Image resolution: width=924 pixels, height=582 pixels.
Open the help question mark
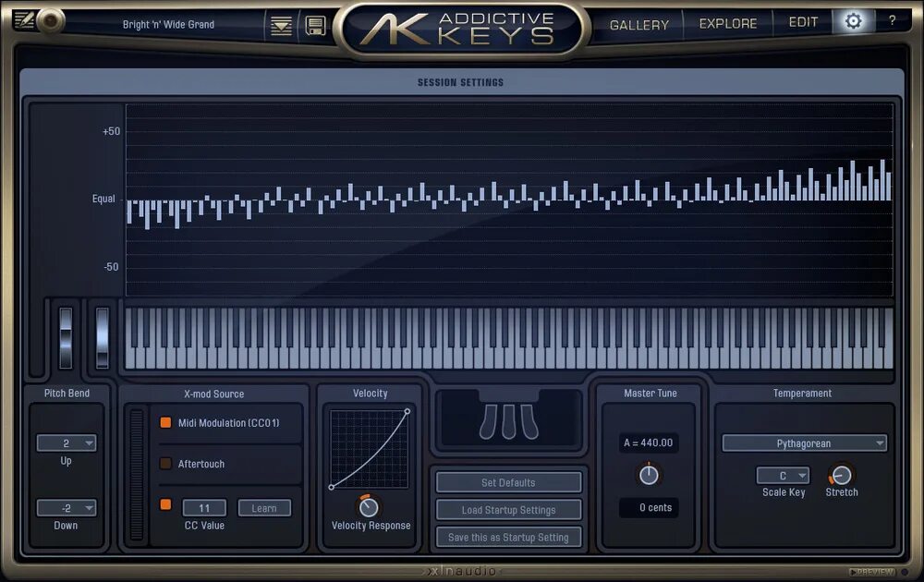(893, 20)
